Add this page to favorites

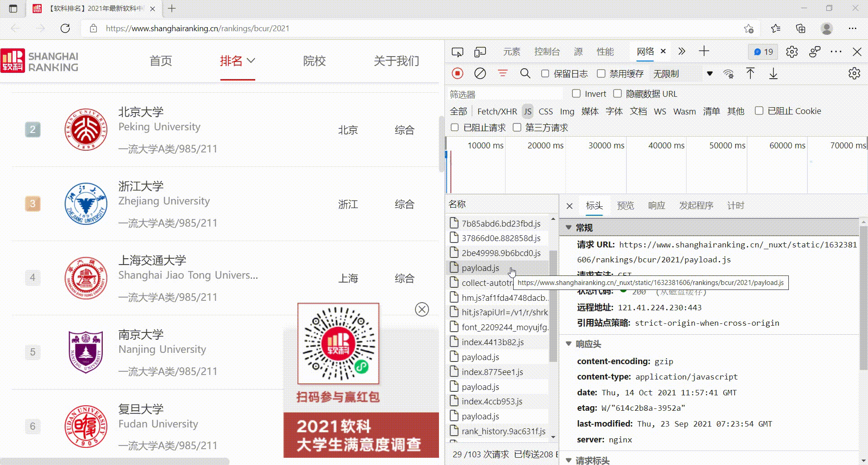click(749, 28)
